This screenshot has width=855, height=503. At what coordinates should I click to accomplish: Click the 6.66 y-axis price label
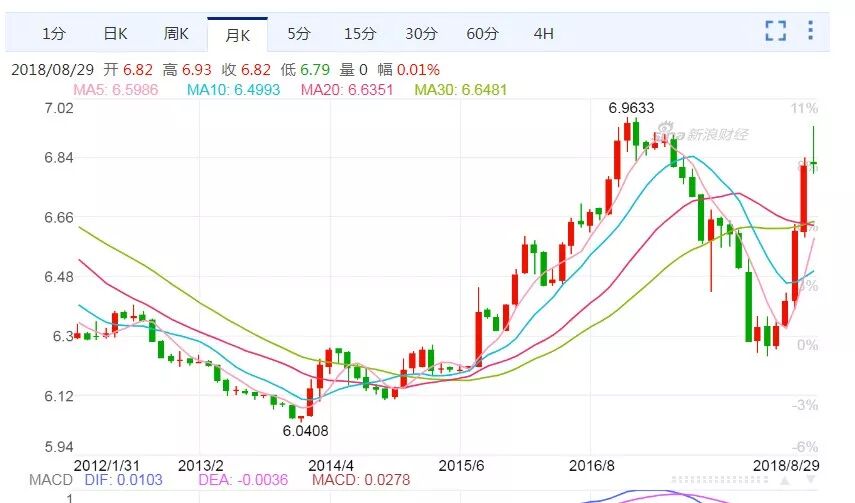pyautogui.click(x=58, y=218)
